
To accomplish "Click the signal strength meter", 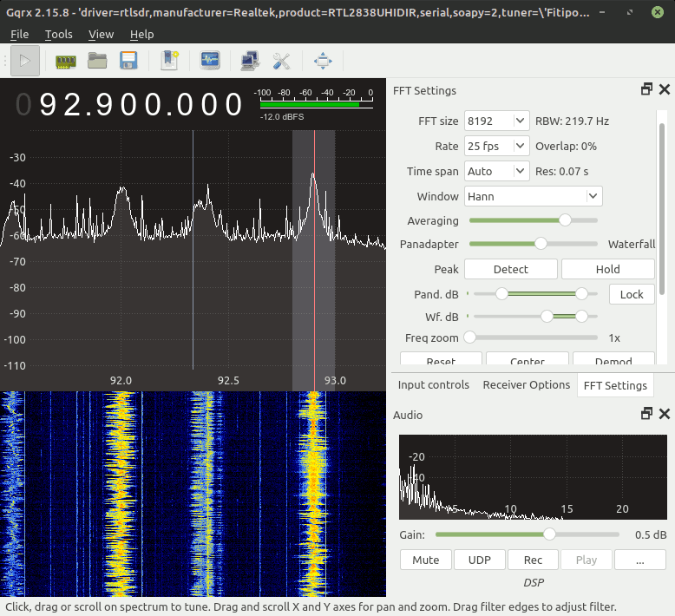I will click(317, 104).
